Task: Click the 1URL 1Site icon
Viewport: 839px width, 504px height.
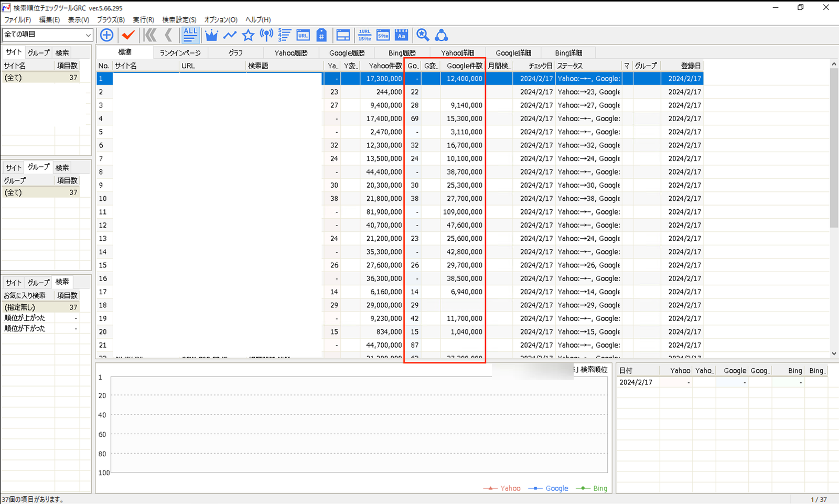Action: [x=364, y=35]
